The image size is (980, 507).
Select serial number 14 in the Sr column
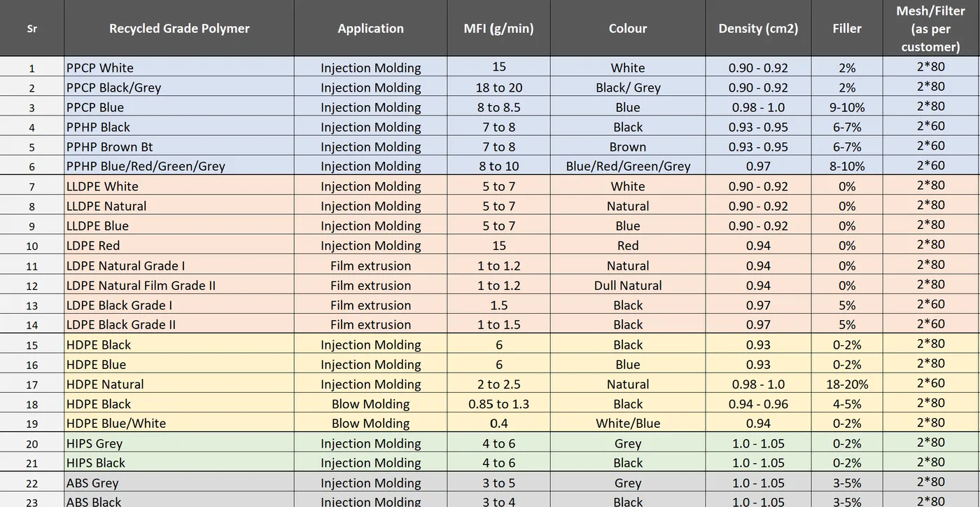coord(32,325)
